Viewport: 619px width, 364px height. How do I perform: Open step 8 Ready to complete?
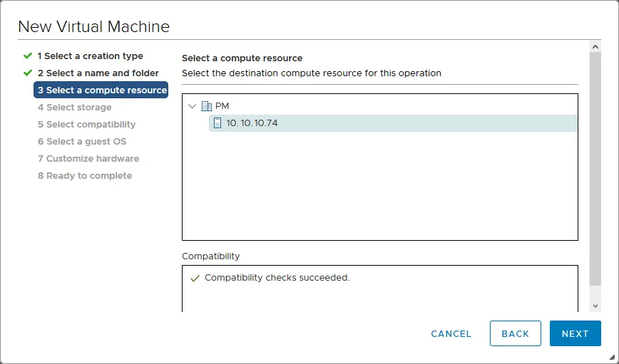coord(84,176)
